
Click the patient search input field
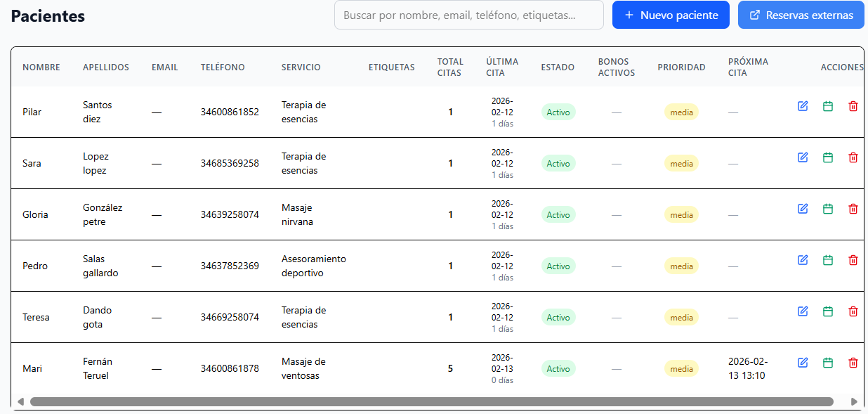click(x=468, y=15)
